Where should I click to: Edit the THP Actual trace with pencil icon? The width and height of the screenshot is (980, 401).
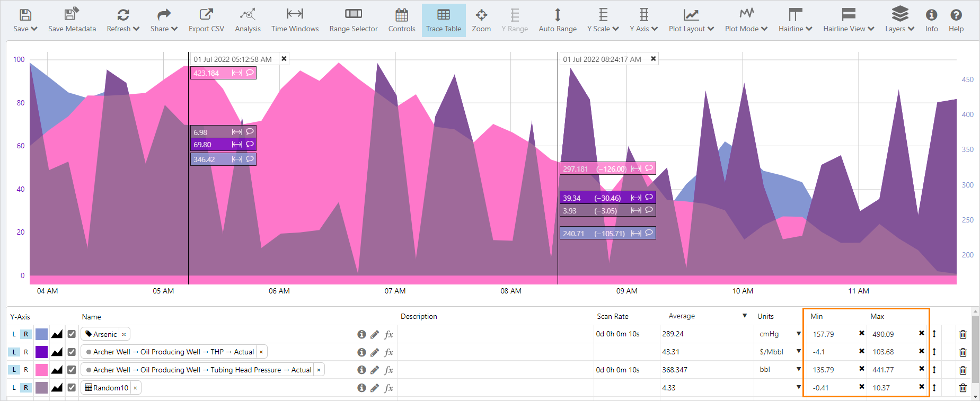pos(375,352)
